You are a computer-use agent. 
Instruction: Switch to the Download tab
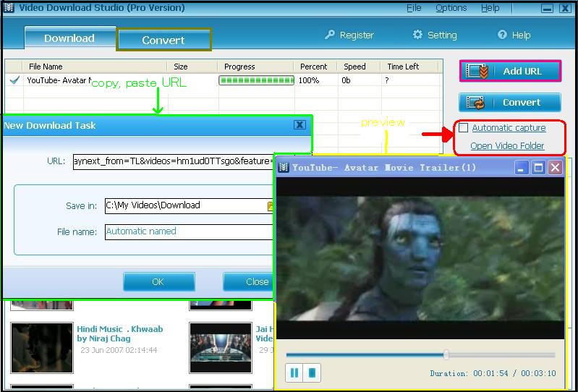coord(70,38)
